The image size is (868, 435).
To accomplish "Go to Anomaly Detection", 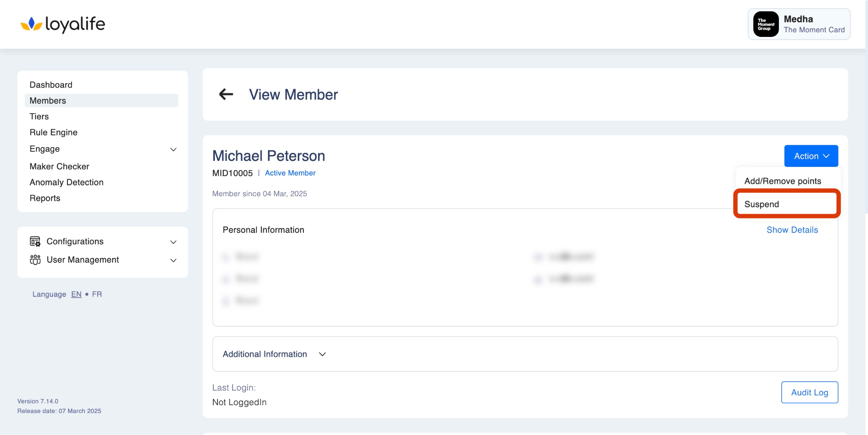I will coord(66,182).
